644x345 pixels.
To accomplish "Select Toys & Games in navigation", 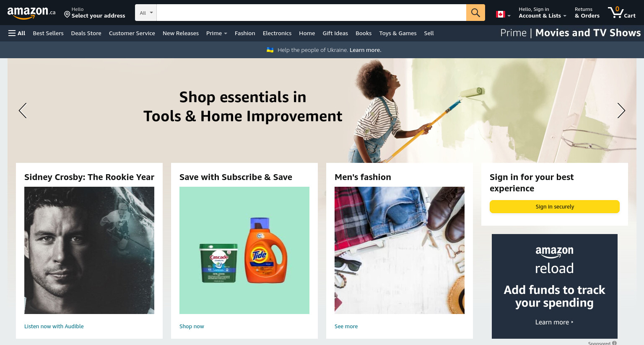I will coord(398,33).
